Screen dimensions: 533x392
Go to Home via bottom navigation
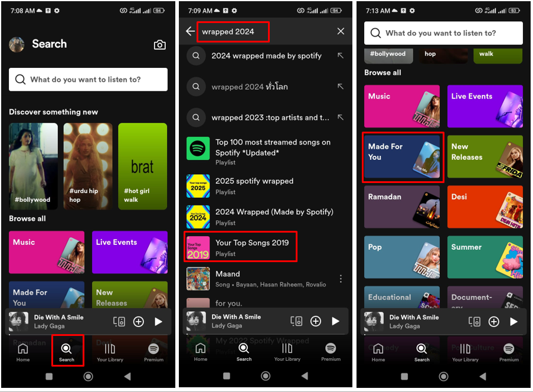22,350
